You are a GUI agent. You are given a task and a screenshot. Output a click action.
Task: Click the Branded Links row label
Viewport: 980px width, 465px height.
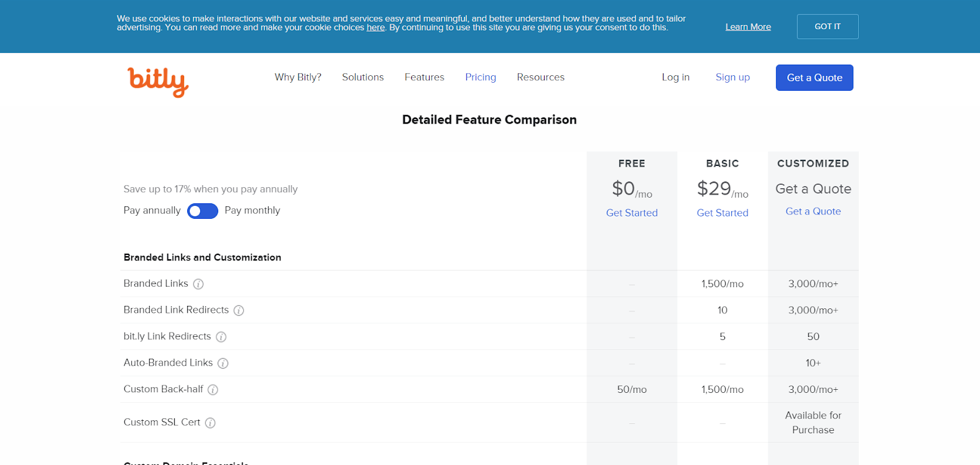click(x=156, y=283)
